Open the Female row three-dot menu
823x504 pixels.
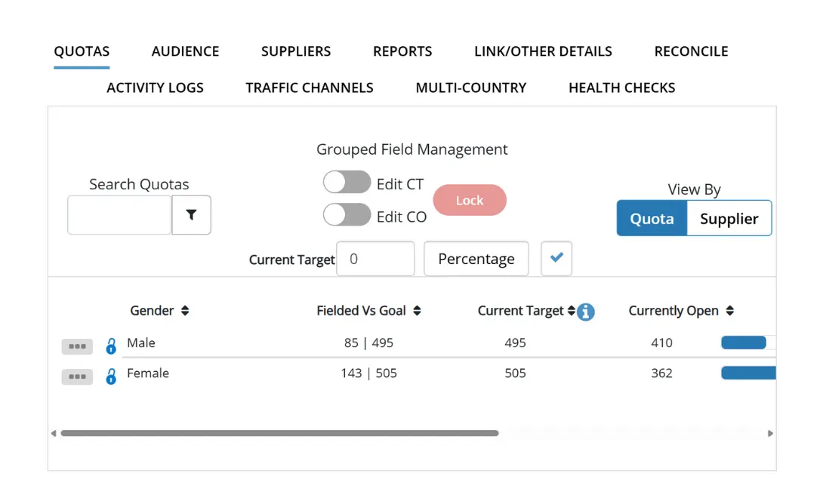[x=77, y=376]
